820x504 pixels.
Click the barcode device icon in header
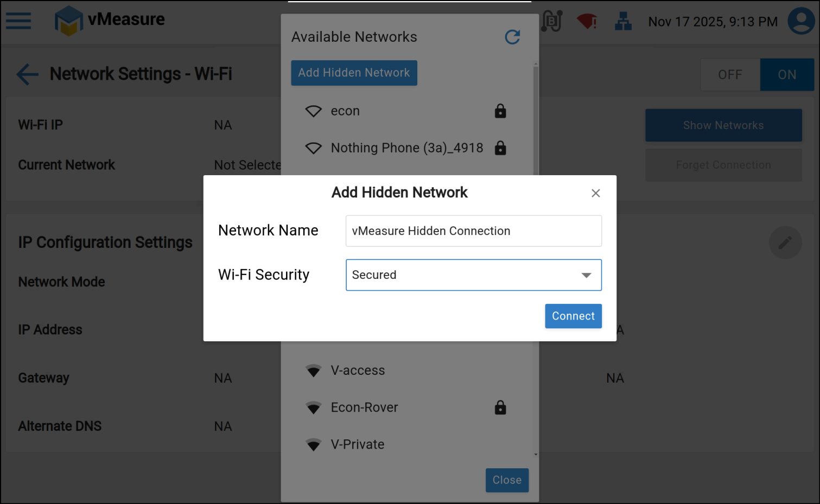(552, 22)
